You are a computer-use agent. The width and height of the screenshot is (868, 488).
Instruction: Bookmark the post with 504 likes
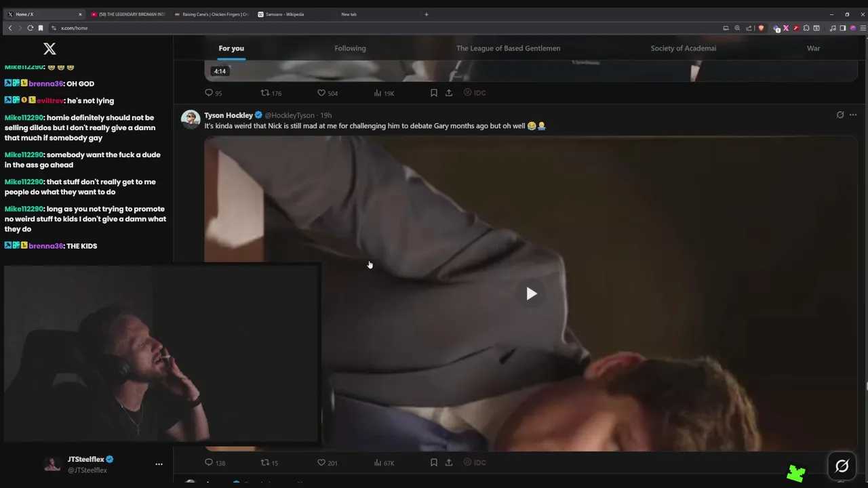click(434, 93)
